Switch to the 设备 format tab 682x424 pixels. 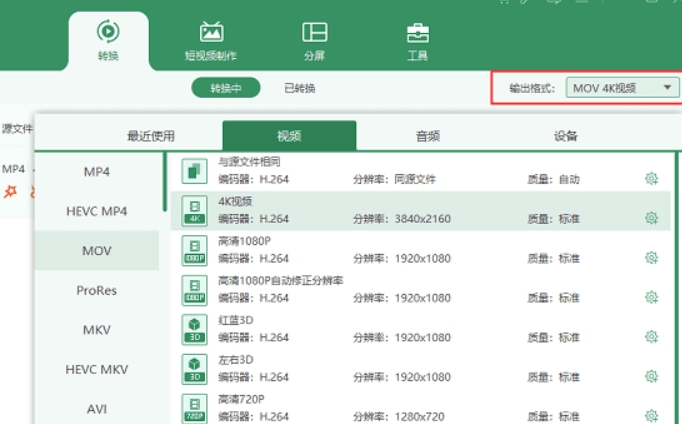(565, 136)
